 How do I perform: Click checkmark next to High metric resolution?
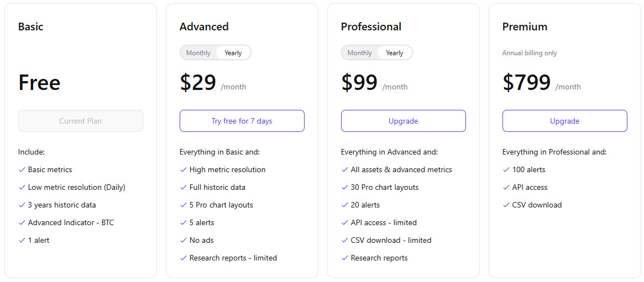coord(184,169)
